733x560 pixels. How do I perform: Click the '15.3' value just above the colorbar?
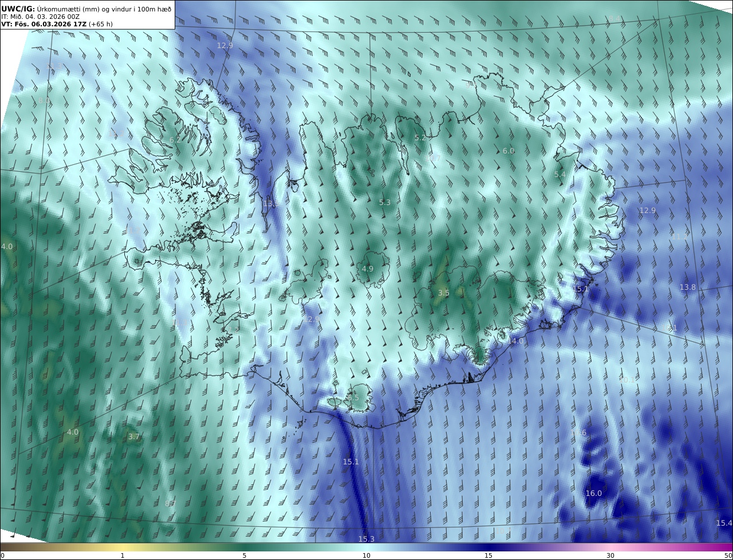pyautogui.click(x=366, y=539)
